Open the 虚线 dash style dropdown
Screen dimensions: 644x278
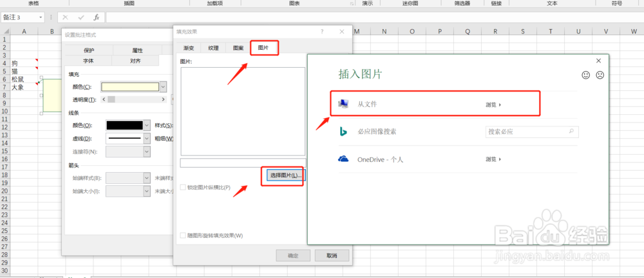147,139
